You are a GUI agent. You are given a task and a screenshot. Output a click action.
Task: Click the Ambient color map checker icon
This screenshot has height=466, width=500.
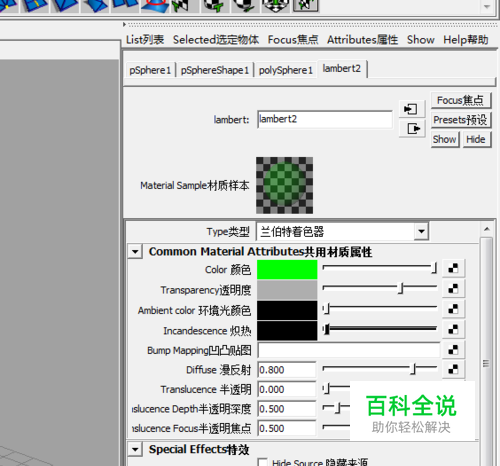(x=453, y=309)
